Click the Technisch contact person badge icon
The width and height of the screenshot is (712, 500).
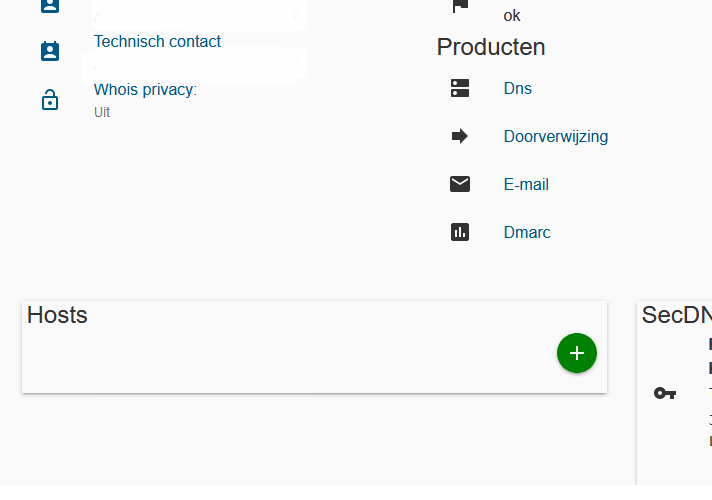coord(50,51)
